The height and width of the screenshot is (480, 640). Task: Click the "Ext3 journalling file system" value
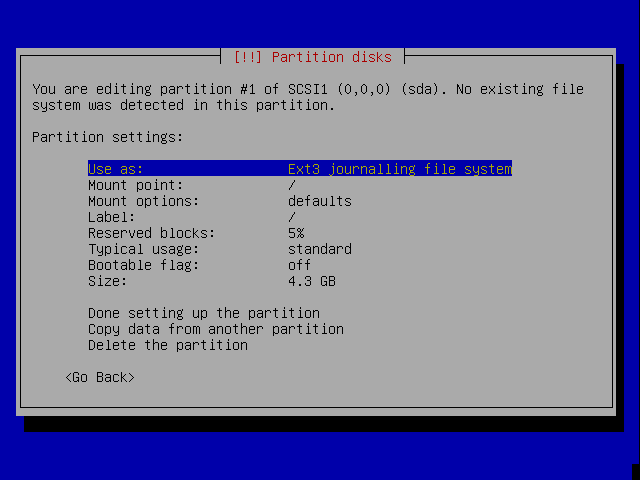coord(399,169)
